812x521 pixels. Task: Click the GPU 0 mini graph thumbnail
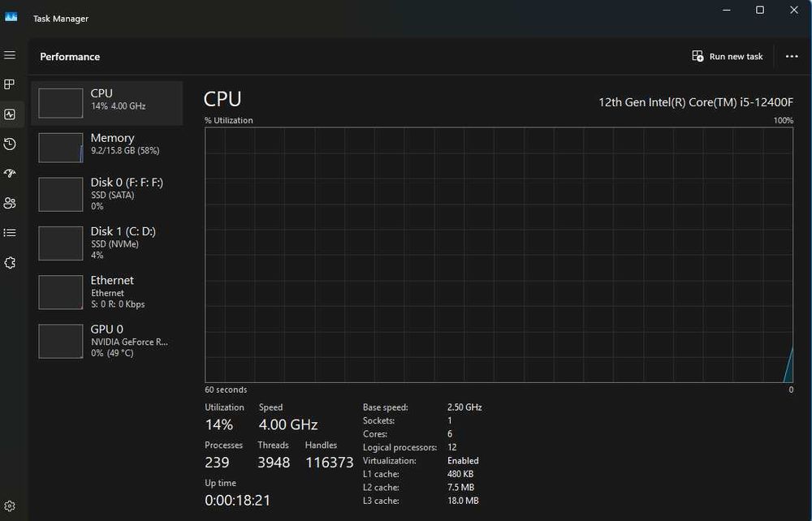[x=61, y=341]
